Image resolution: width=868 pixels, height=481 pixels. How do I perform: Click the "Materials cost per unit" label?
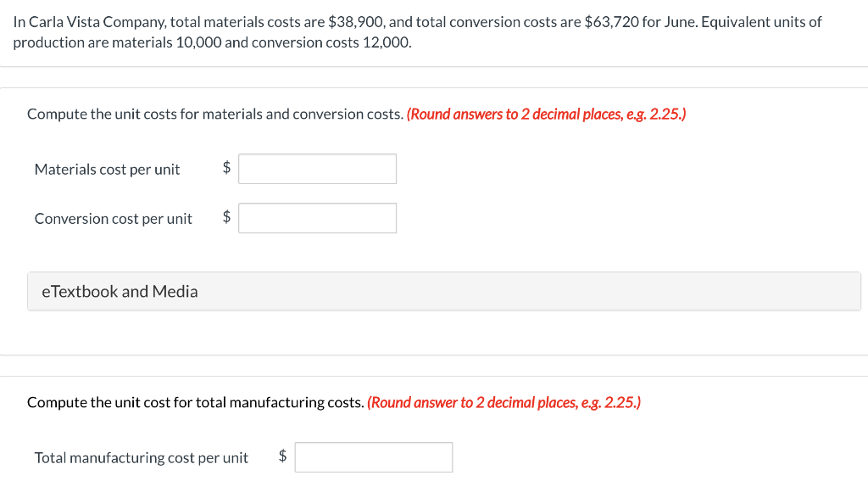coord(107,170)
